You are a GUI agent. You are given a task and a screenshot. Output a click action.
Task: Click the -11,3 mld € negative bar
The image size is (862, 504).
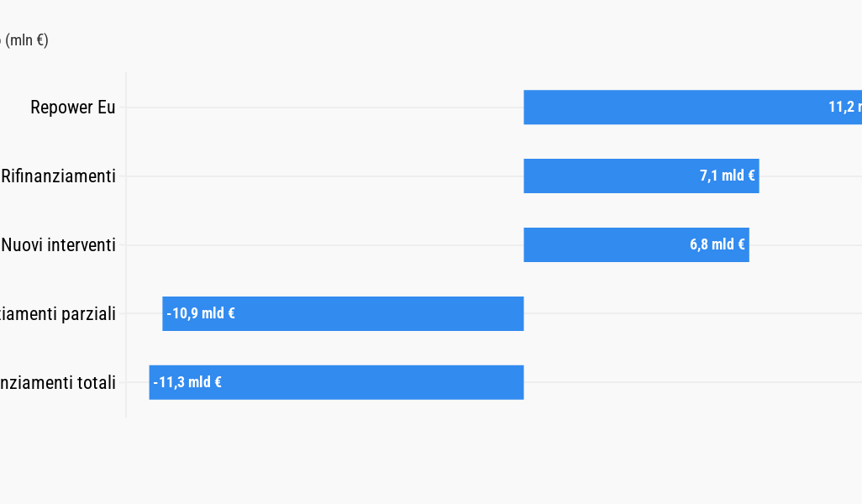pyautogui.click(x=336, y=382)
